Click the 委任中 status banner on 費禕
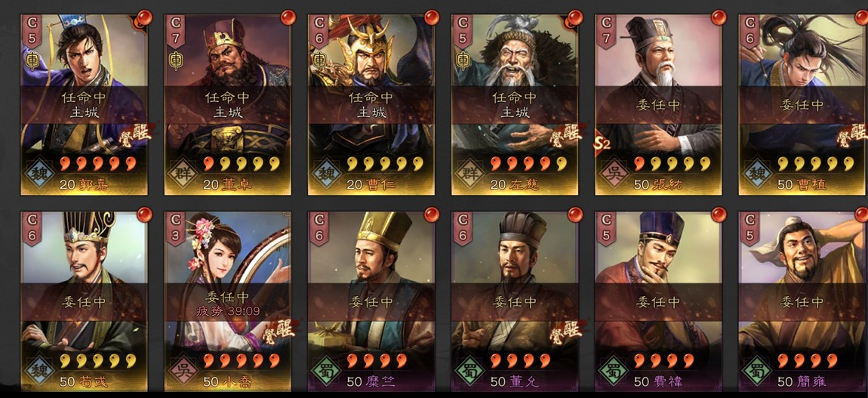 tap(657, 301)
